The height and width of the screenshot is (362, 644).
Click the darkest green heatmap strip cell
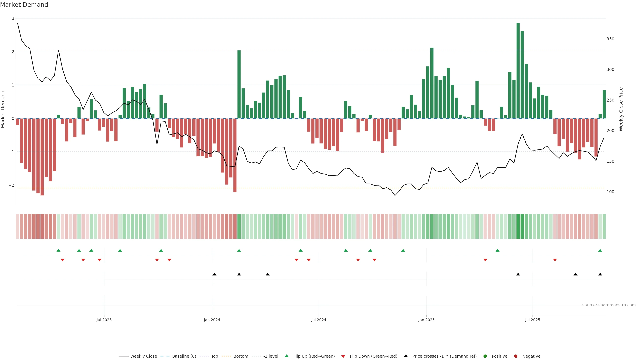(x=518, y=226)
